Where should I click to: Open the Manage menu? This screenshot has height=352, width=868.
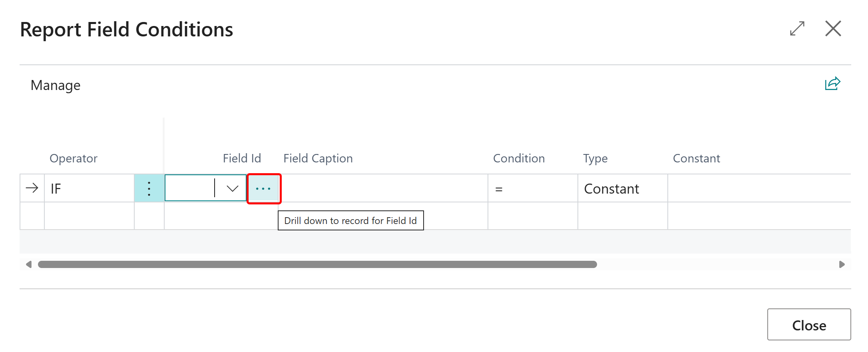tap(55, 85)
